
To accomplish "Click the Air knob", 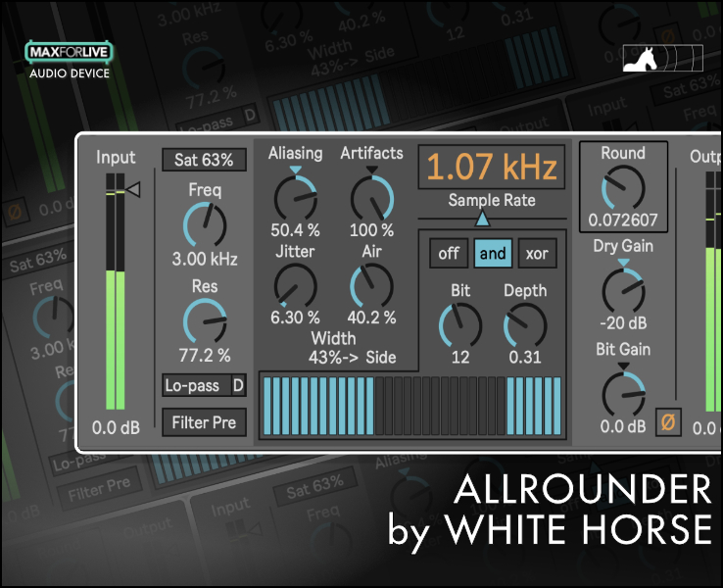I will pyautogui.click(x=371, y=286).
